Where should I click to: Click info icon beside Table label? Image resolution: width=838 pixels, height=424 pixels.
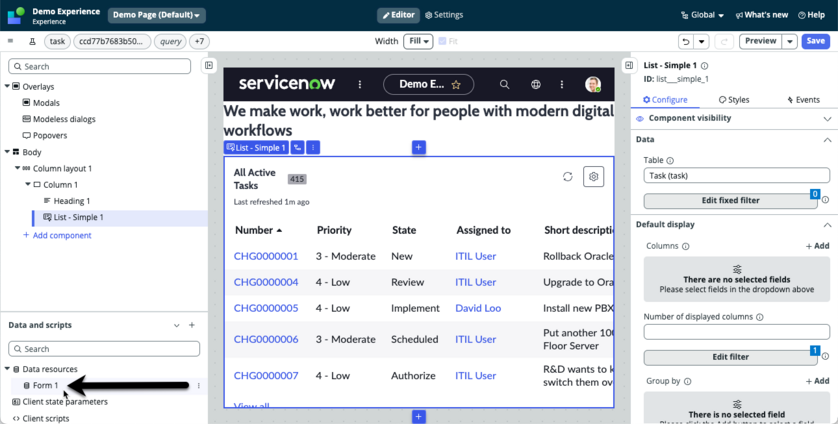[x=670, y=160]
